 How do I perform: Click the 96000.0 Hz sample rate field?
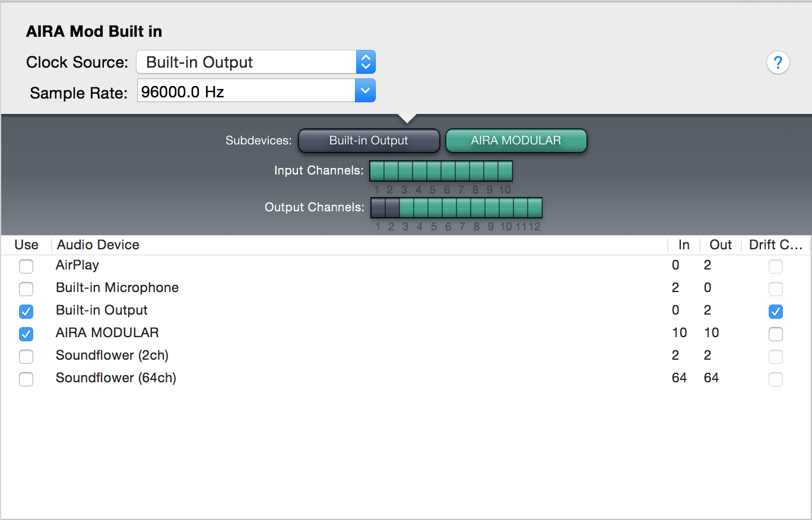(x=246, y=91)
